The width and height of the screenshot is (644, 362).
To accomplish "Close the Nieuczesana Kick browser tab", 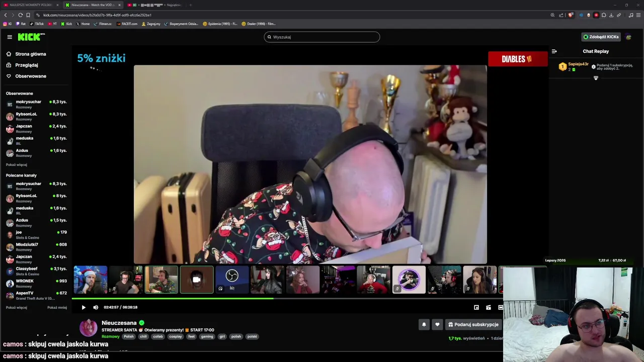I will (119, 5).
